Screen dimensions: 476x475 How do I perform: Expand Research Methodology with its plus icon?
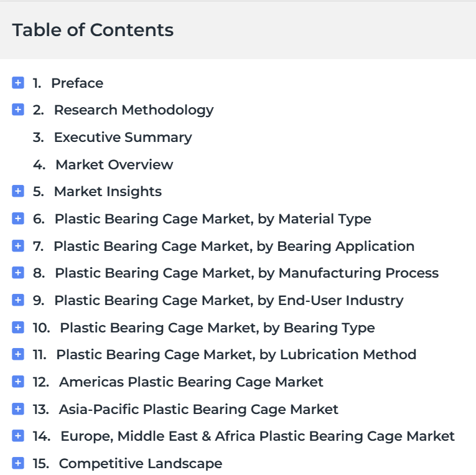tap(18, 110)
